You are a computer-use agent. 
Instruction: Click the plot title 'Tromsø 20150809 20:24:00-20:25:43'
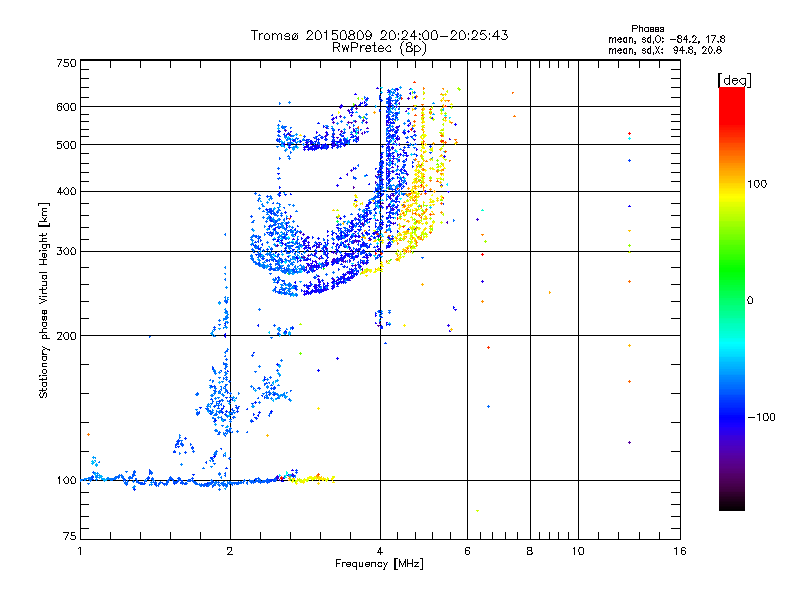pyautogui.click(x=379, y=35)
